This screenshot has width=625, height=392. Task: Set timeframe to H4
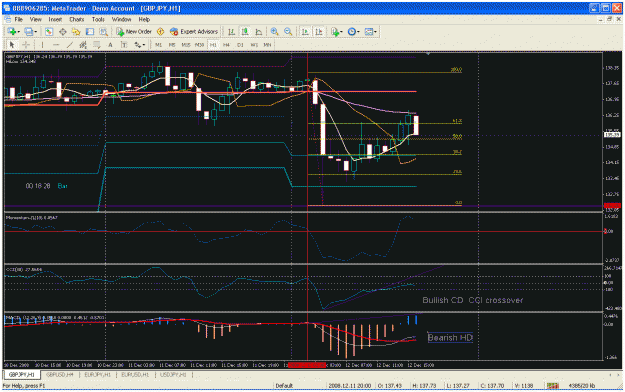[x=226, y=45]
